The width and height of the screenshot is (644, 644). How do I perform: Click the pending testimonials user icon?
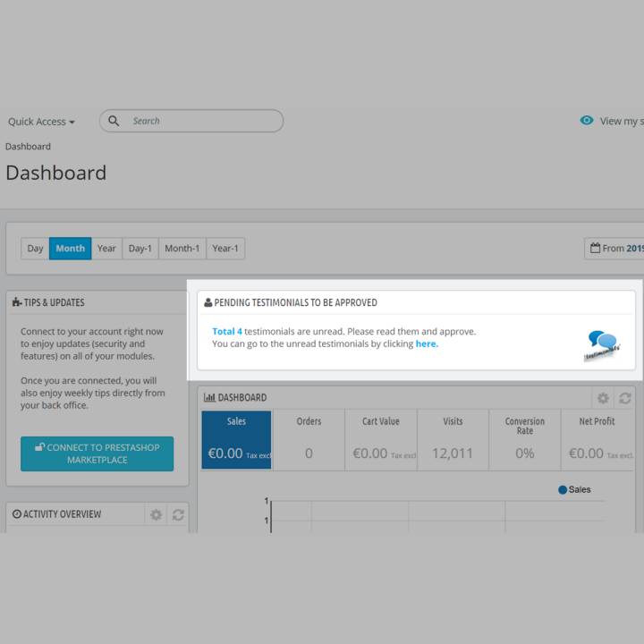click(x=208, y=302)
